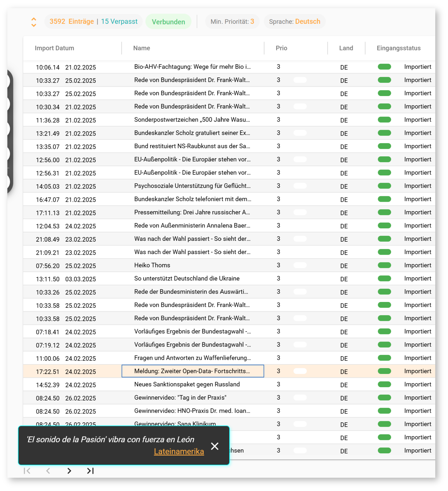Sort by the Eingangsstatus column header

(398, 48)
